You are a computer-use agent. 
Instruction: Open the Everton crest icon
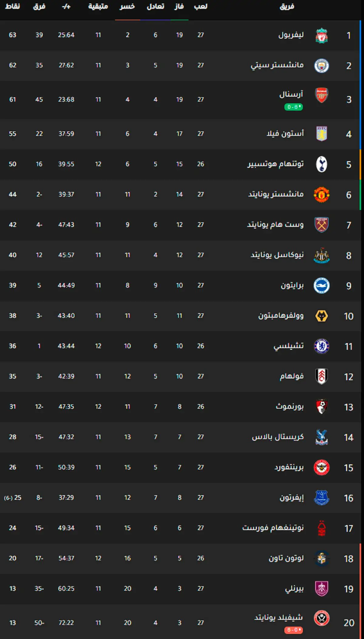pos(322,498)
